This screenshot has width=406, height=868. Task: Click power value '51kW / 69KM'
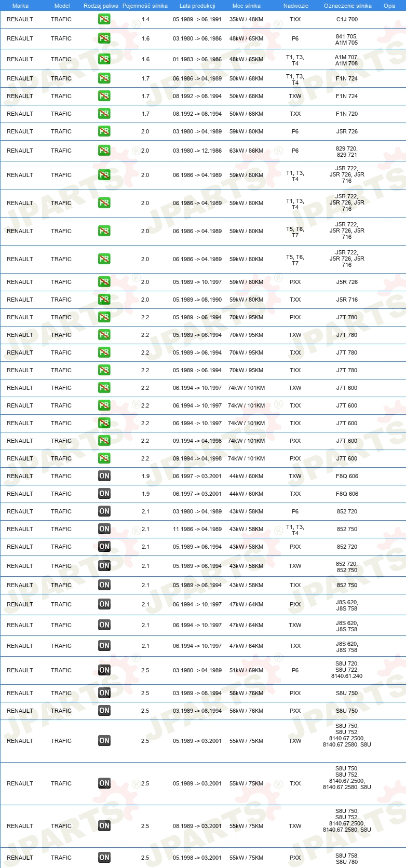[247, 670]
